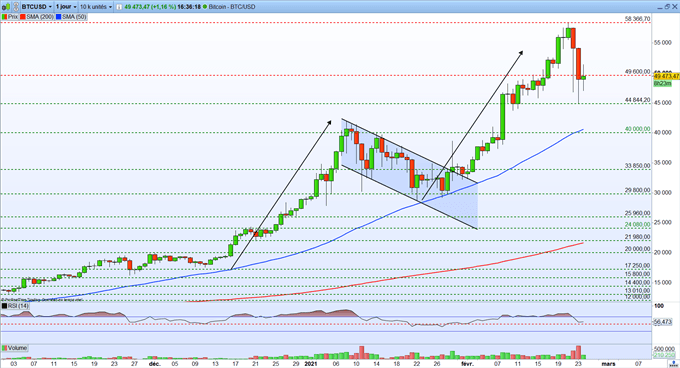This screenshot has width=680, height=368.
Task: Click the 'RSI (14)' indicator label
Action: click(x=18, y=306)
